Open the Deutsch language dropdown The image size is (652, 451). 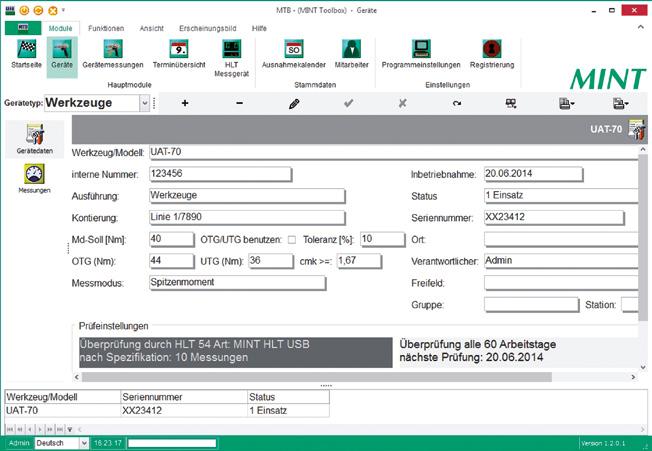pyautogui.click(x=84, y=443)
